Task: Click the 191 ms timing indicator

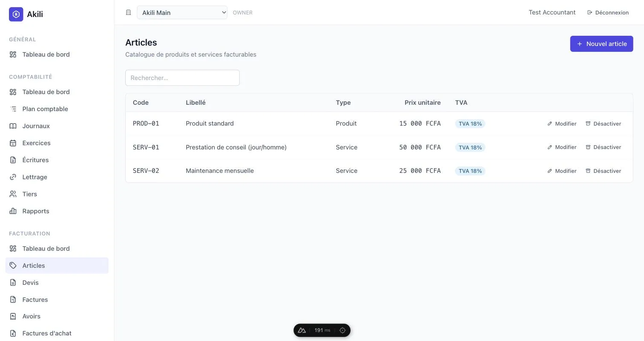Action: 322,330
